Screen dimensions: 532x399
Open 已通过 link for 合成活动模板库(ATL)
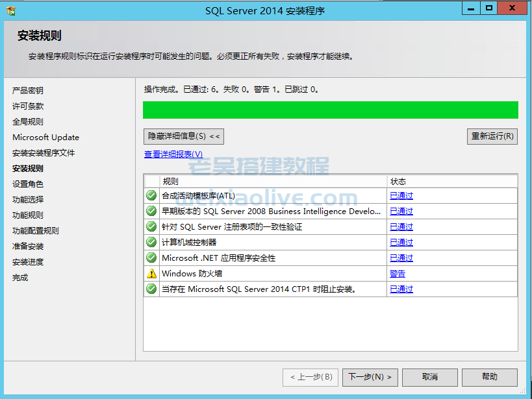click(401, 196)
